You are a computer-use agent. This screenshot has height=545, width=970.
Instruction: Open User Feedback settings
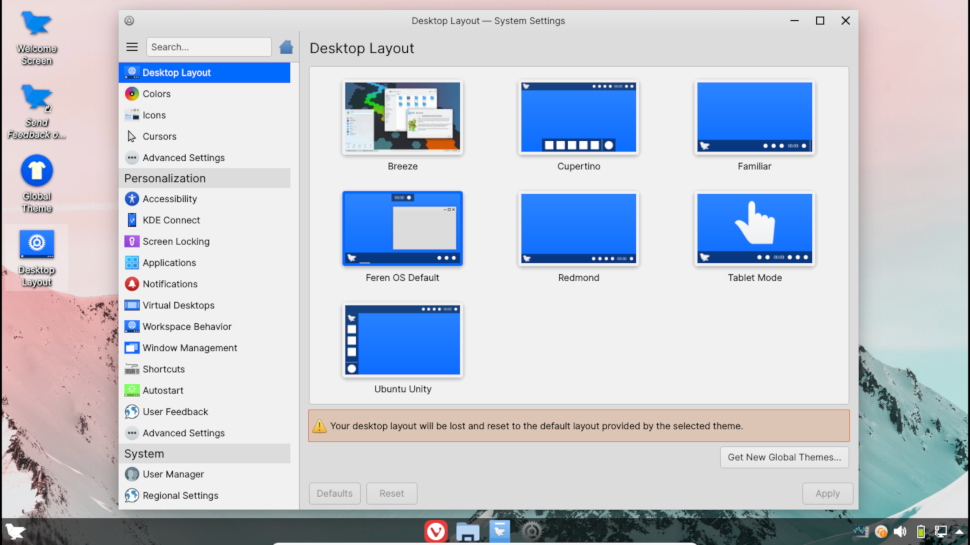(204, 411)
